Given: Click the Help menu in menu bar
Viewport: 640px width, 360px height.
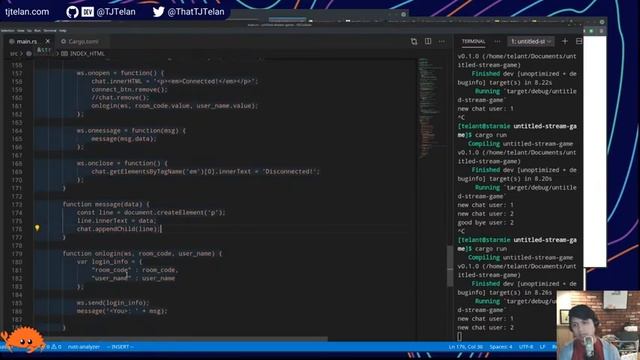Looking at the screenshot, I should point(62,31).
